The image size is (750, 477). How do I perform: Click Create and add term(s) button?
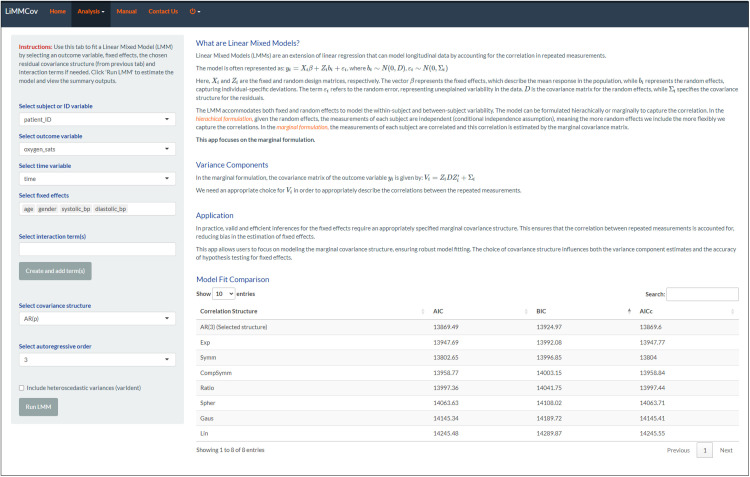tap(55, 271)
